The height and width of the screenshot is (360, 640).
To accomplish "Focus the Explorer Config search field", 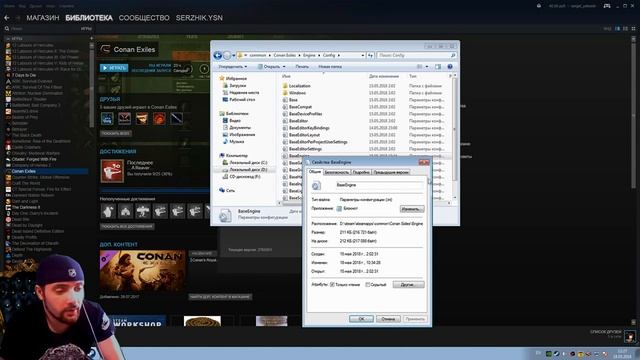I will coord(416,55).
